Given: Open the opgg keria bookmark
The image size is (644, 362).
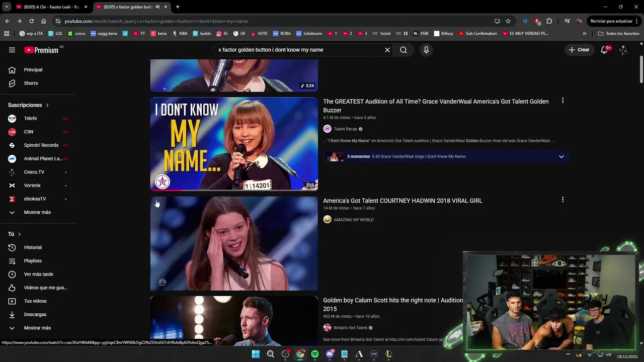Looking at the screenshot, I should click(103, 34).
